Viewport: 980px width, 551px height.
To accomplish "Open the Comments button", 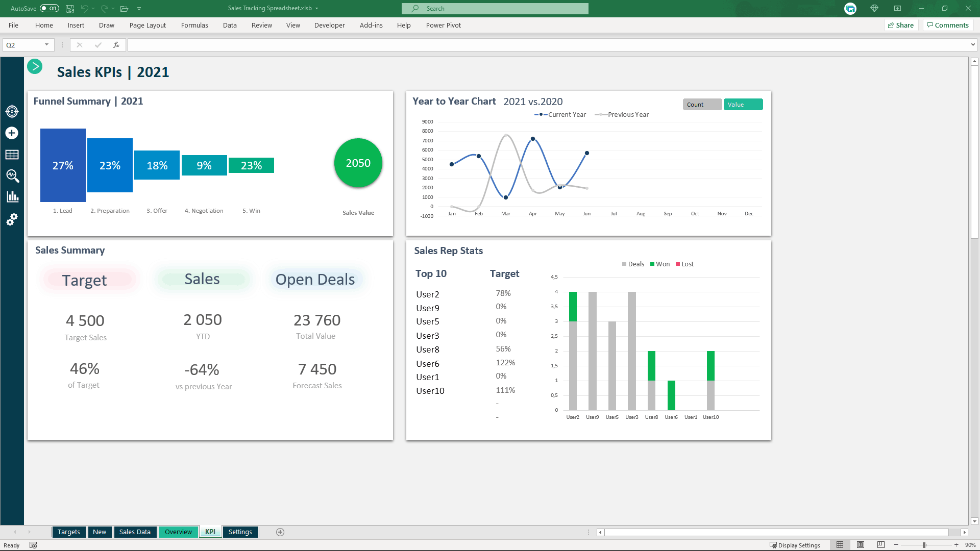I will click(948, 26).
